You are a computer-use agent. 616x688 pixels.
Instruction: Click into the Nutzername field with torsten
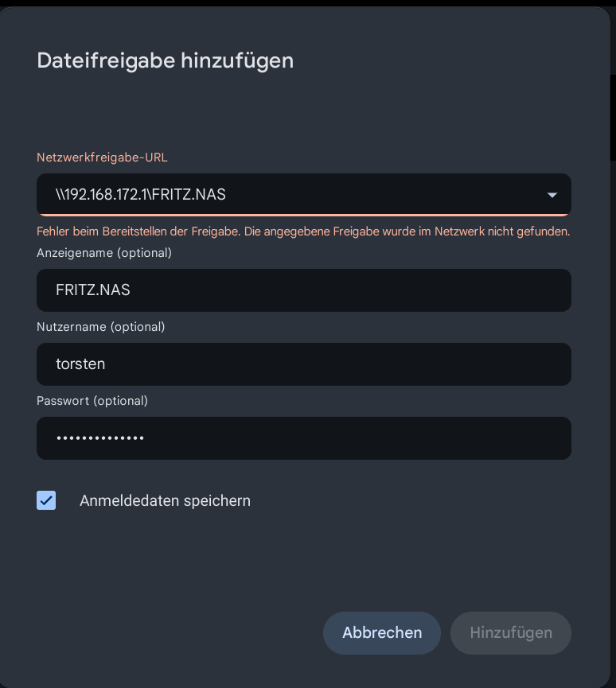pyautogui.click(x=304, y=364)
